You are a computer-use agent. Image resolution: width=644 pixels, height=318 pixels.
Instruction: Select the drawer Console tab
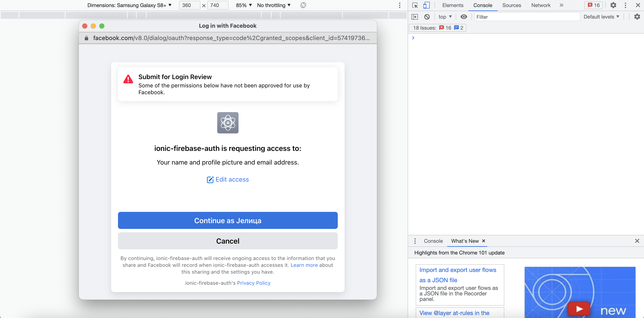pyautogui.click(x=433, y=241)
